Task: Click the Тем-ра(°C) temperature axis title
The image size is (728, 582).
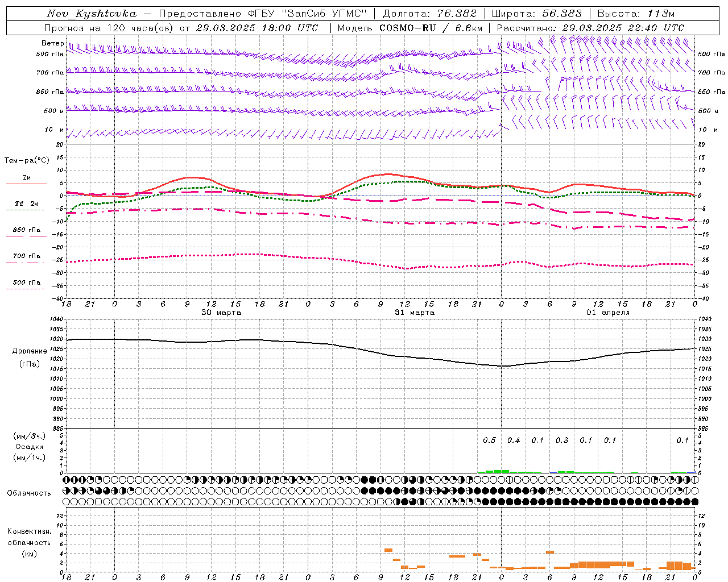Action: point(27,160)
